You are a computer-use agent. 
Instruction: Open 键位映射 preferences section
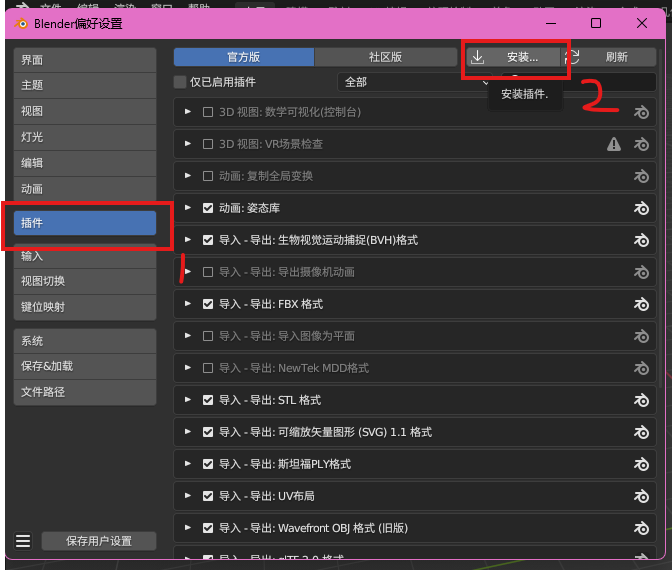tap(85, 307)
